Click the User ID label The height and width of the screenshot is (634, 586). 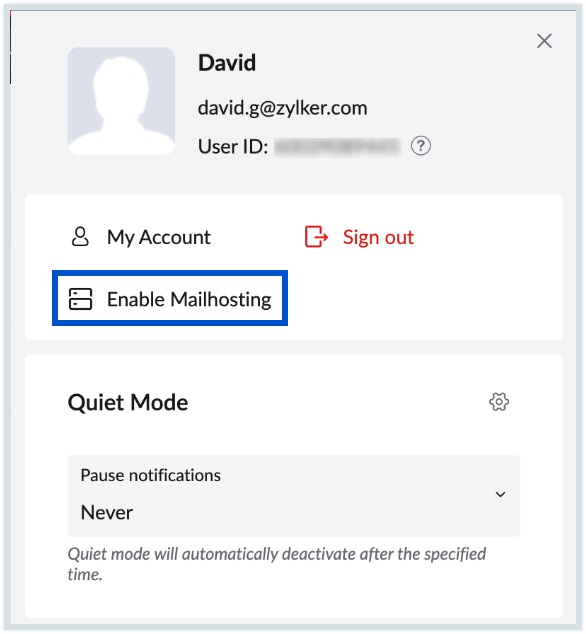[x=233, y=146]
